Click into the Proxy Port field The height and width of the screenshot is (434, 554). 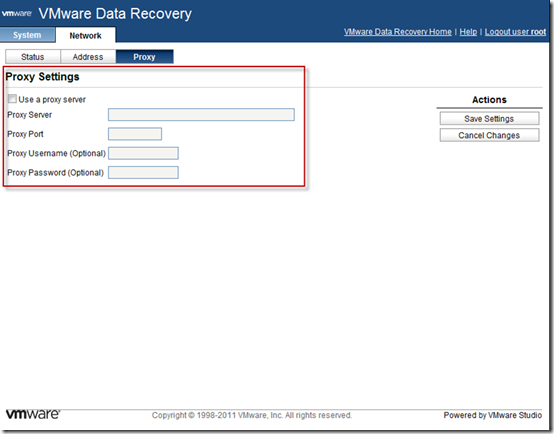[x=135, y=134]
